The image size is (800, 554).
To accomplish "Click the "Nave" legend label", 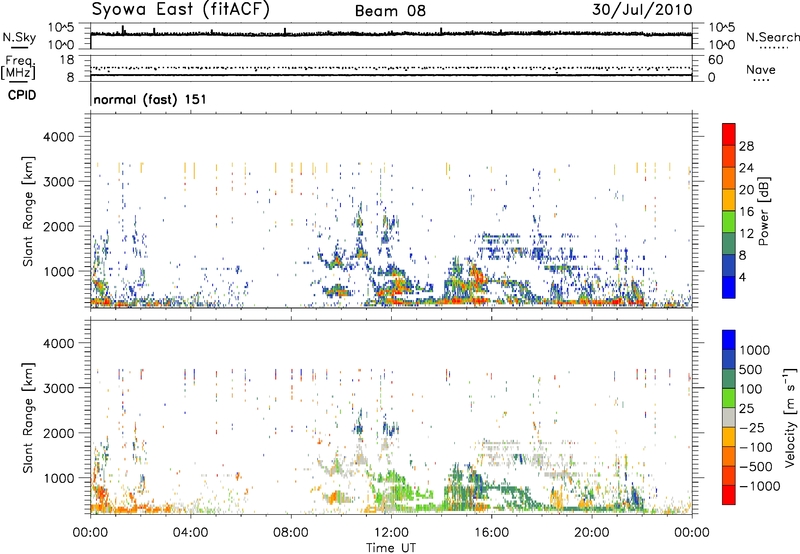I will [x=761, y=69].
